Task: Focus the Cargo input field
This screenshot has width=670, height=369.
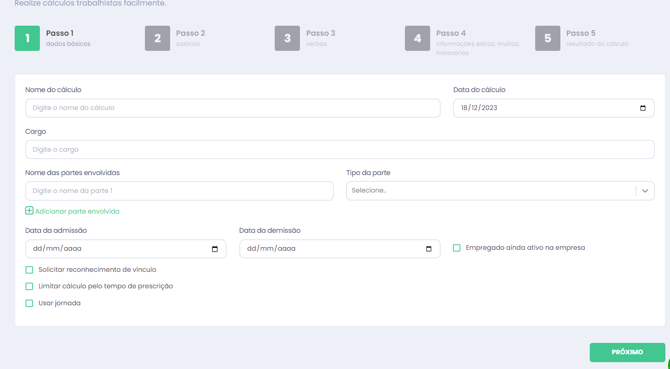Action: 340,149
